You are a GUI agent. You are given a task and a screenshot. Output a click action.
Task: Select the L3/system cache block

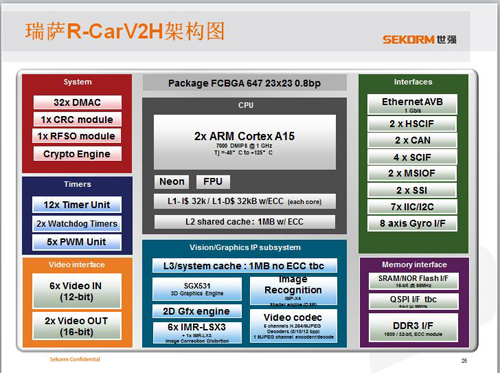(245, 266)
